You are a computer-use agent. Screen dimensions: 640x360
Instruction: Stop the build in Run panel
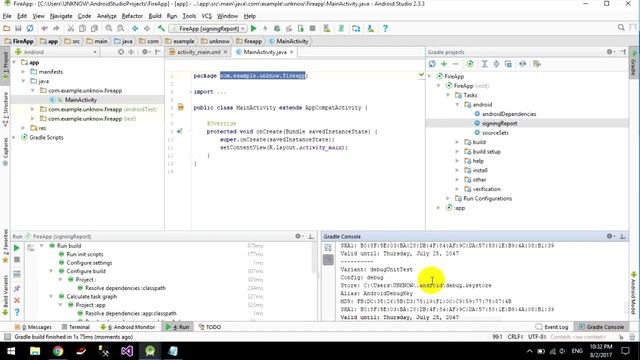point(17,260)
